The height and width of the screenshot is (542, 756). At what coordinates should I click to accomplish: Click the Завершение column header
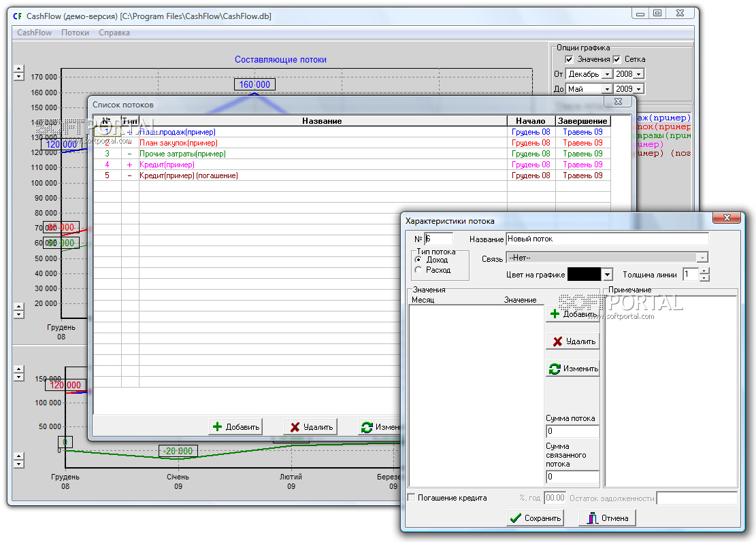pos(582,121)
